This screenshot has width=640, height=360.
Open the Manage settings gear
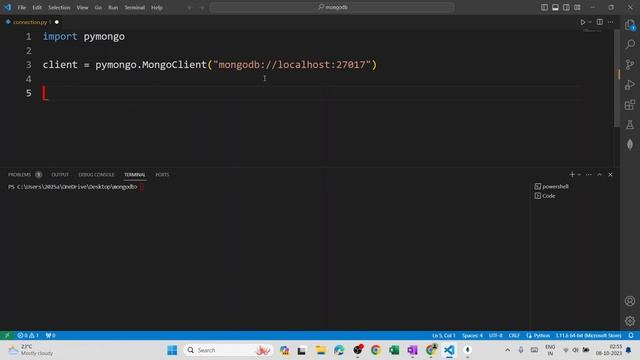point(630,321)
